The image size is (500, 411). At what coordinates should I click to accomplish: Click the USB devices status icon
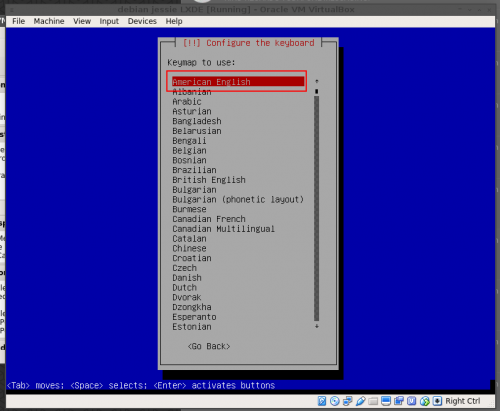[360, 401]
